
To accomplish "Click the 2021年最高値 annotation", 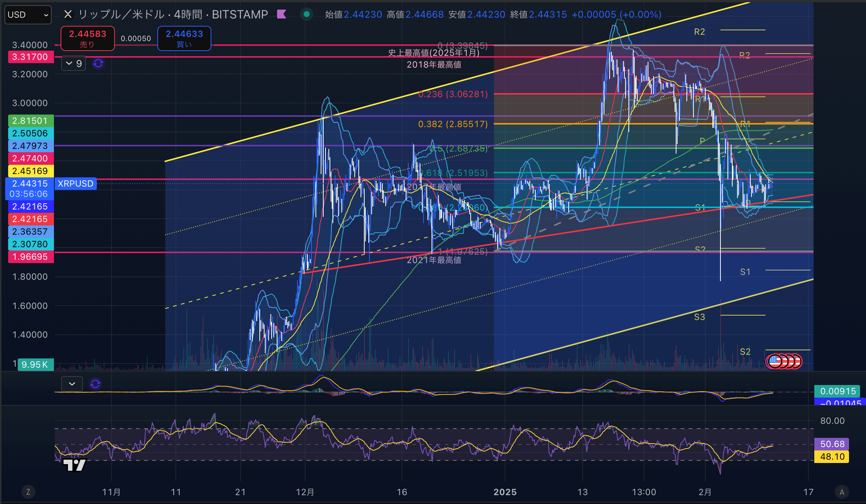I will click(x=434, y=260).
